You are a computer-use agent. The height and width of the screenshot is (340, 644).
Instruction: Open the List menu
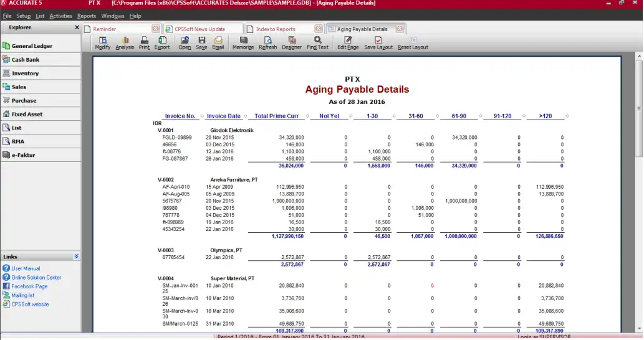[40, 16]
